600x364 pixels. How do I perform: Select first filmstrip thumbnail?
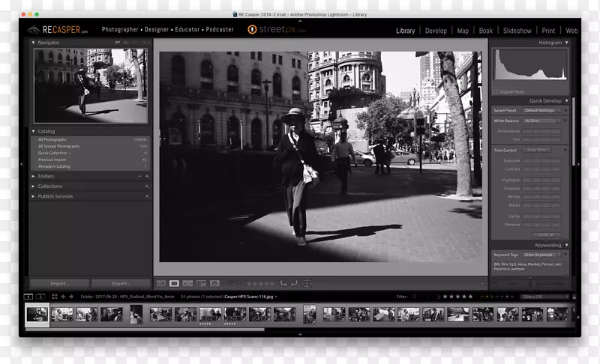pos(37,315)
